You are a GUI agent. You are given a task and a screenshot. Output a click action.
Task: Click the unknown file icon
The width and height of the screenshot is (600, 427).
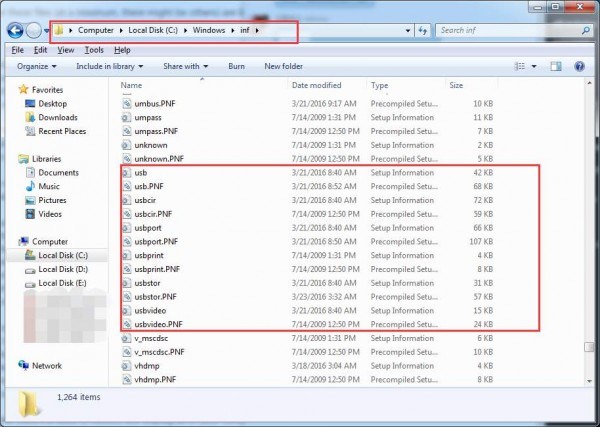126,145
